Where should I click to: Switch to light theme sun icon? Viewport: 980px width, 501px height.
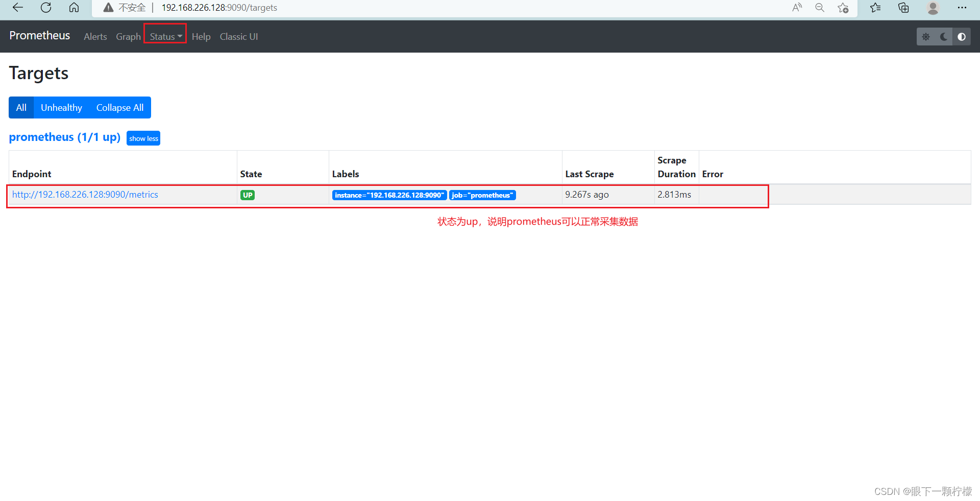[926, 37]
